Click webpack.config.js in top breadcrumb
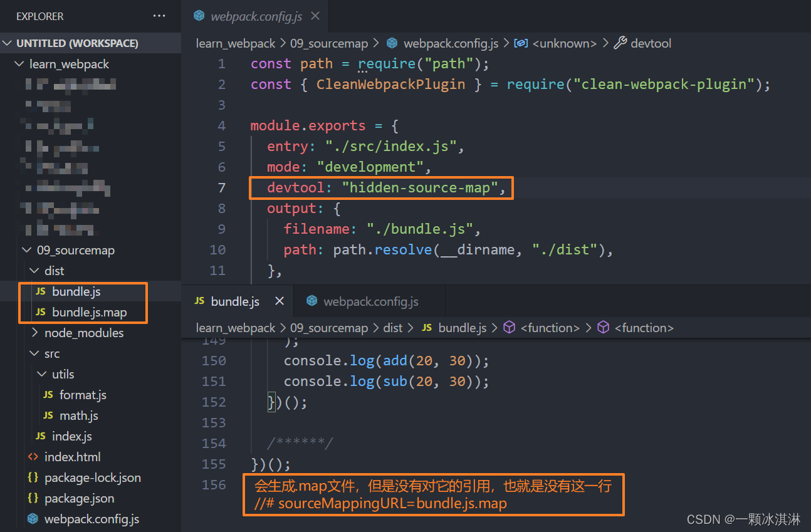This screenshot has width=811, height=532. 451,43
